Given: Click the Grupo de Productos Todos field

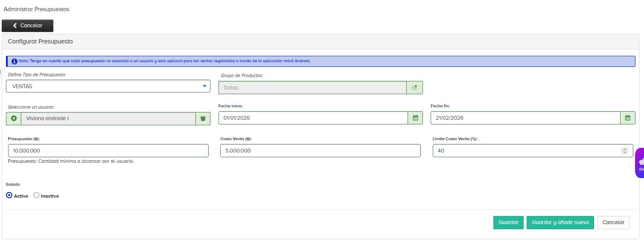Looking at the screenshot, I should point(312,88).
